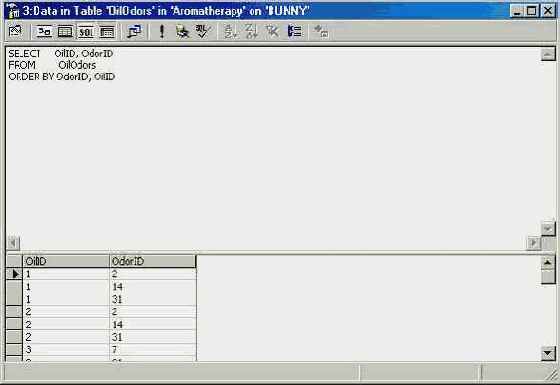Image resolution: width=560 pixels, height=385 pixels.
Task: Click the Remove Filter icon
Action: (x=272, y=31)
